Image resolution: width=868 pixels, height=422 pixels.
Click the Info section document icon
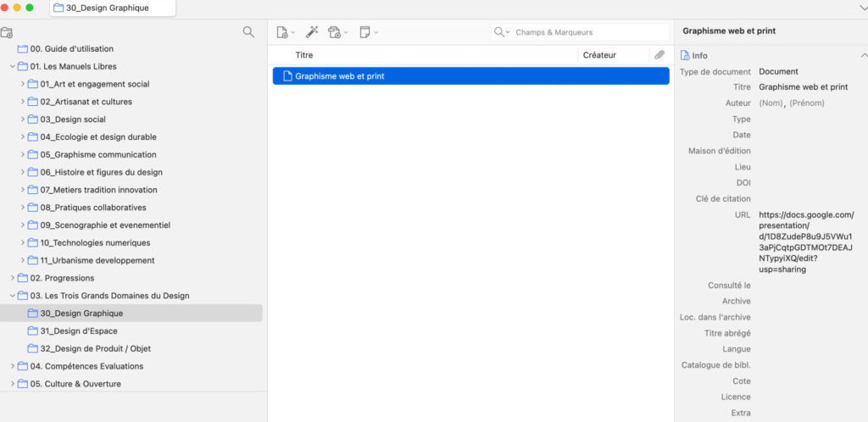pos(685,55)
